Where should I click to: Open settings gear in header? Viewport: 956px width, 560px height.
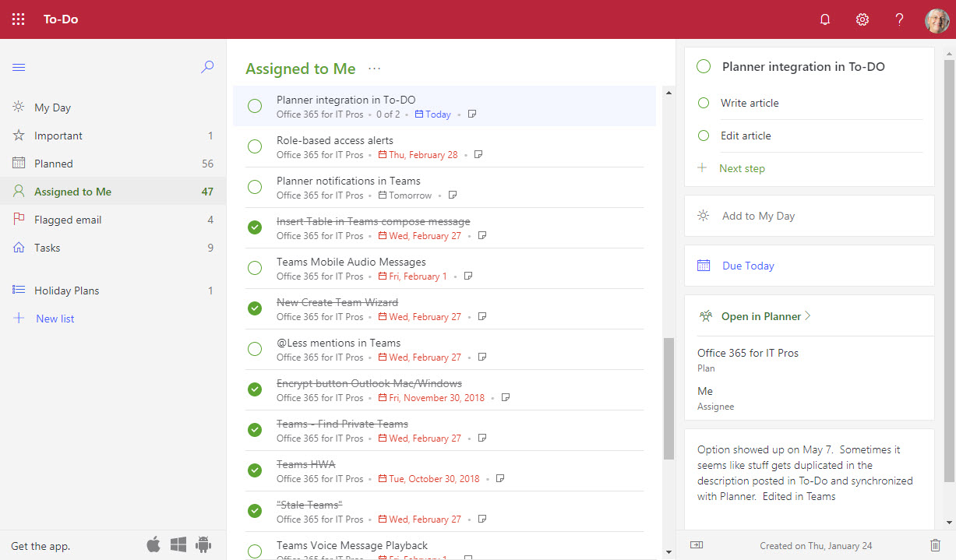click(x=863, y=19)
